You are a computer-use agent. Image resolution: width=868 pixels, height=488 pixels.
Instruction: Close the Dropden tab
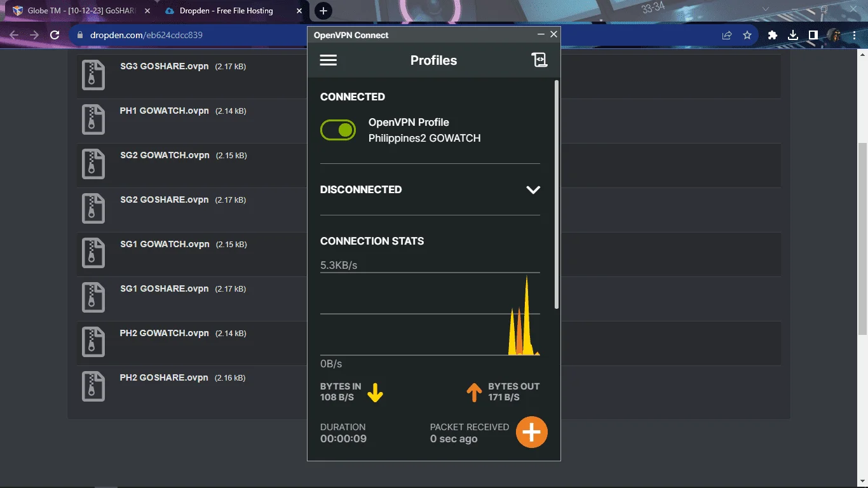tap(299, 11)
